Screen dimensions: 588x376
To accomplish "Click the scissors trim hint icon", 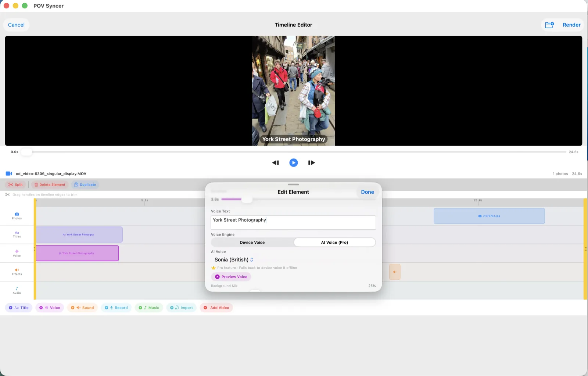I will click(7, 195).
